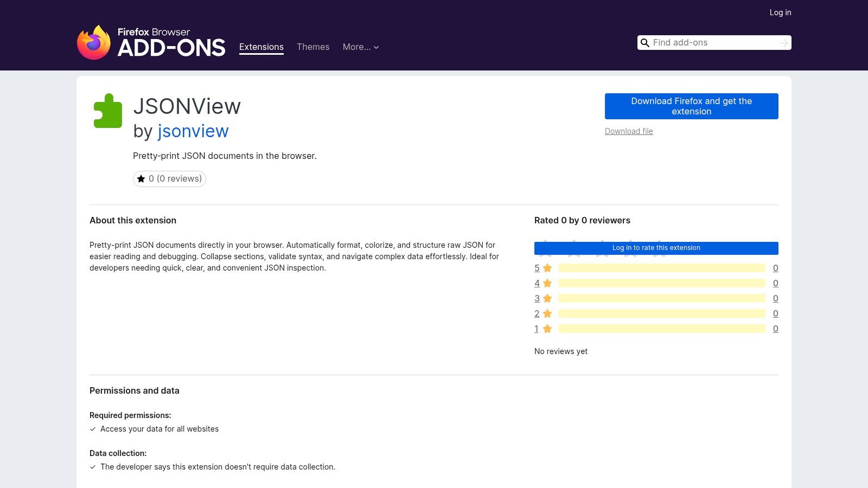Open the 4-star rating breakdown link
This screenshot has height=488, width=868.
coord(537,283)
